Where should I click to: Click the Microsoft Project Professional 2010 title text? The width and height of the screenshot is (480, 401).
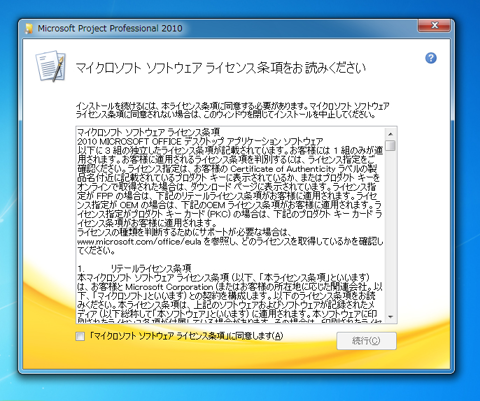pos(110,28)
